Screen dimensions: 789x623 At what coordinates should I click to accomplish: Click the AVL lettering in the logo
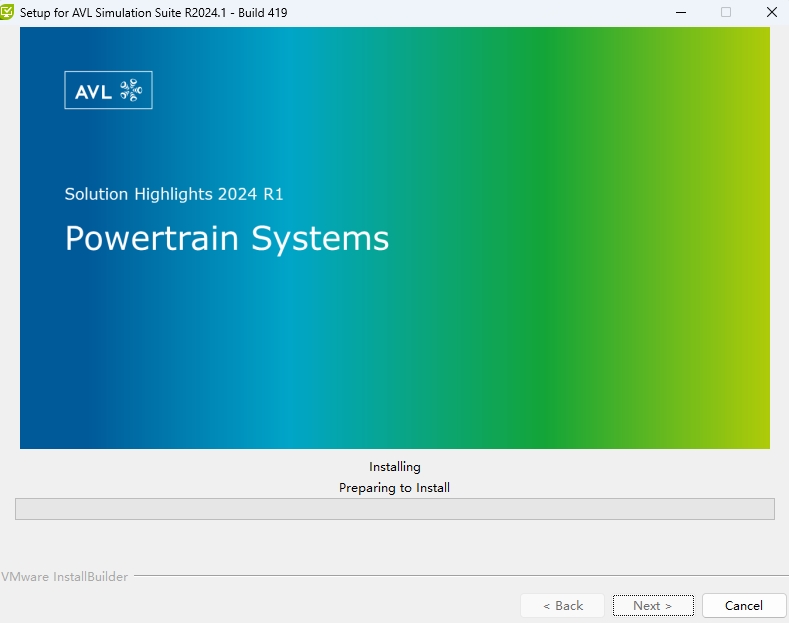[x=94, y=92]
